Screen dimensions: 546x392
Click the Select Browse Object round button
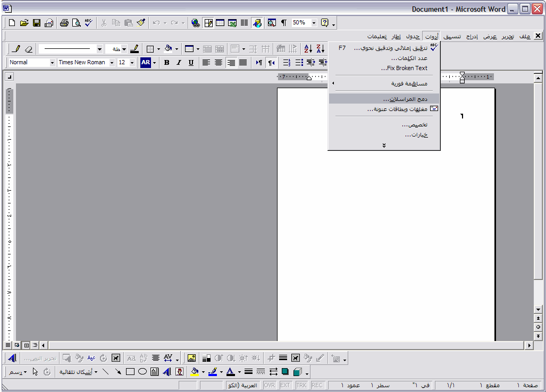pos(538,327)
